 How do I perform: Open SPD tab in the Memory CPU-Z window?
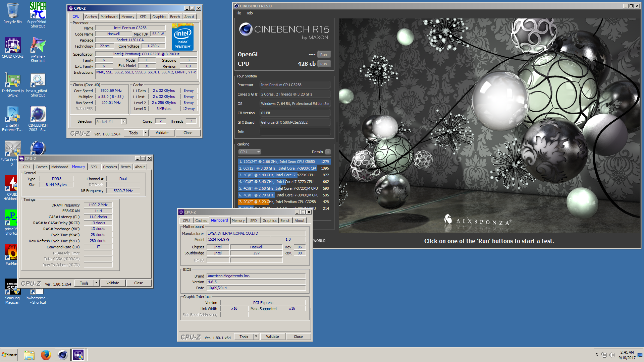pos(94,167)
